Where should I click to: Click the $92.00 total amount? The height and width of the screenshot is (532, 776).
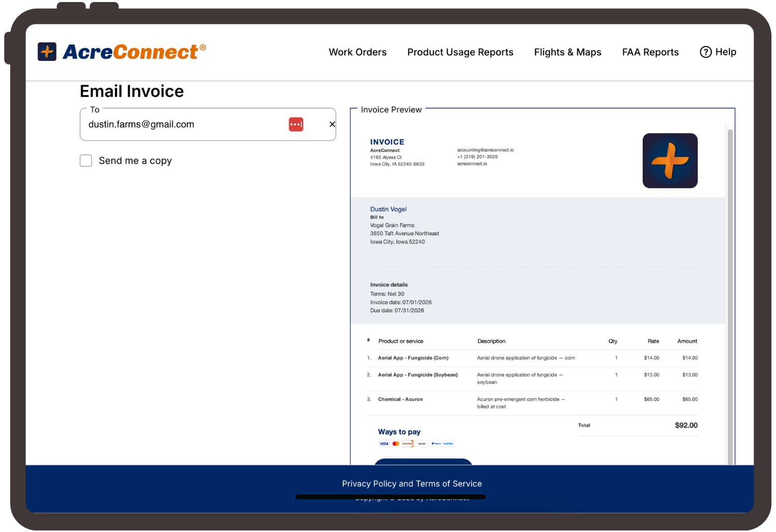point(686,425)
